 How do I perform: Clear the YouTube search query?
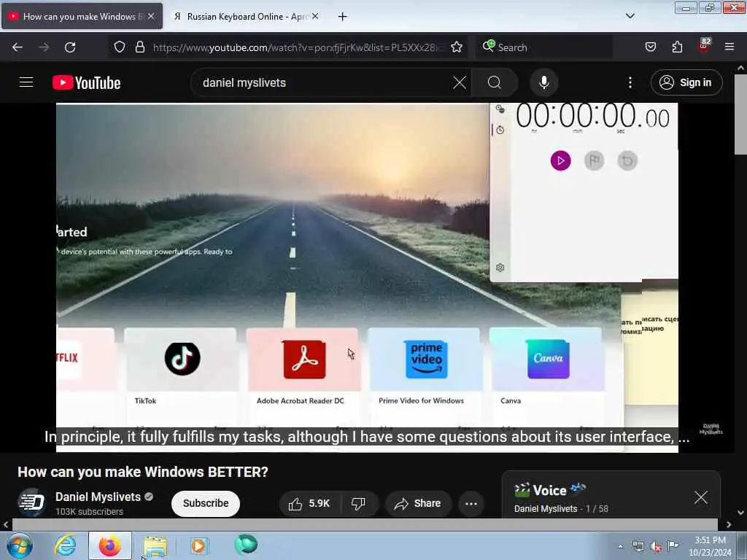coord(460,82)
